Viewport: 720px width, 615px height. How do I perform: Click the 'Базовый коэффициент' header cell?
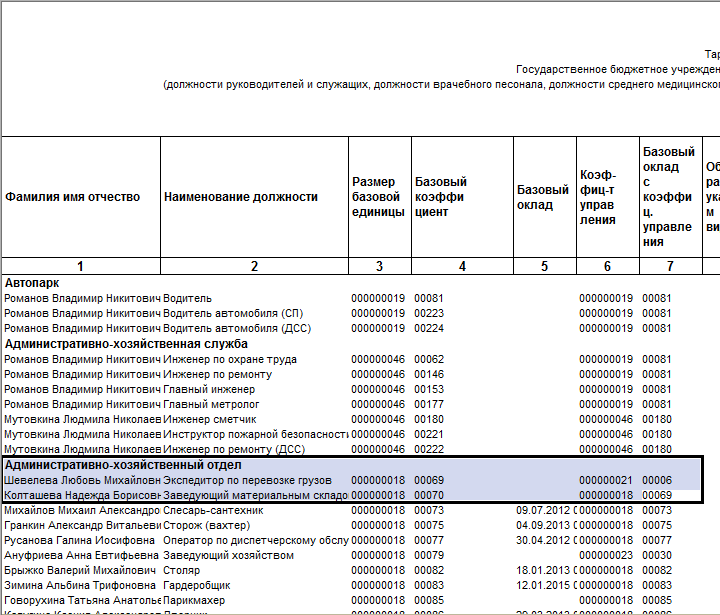462,197
